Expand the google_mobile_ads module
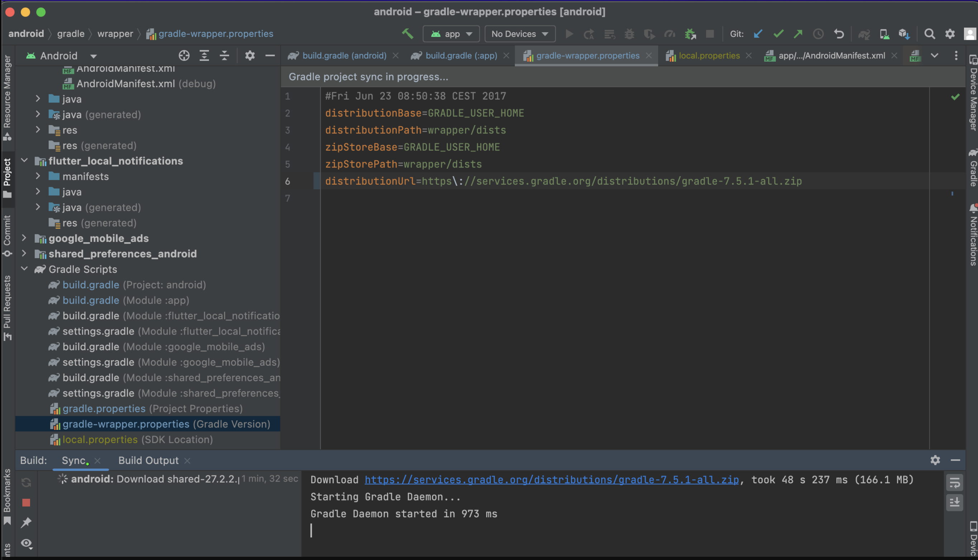 (24, 238)
